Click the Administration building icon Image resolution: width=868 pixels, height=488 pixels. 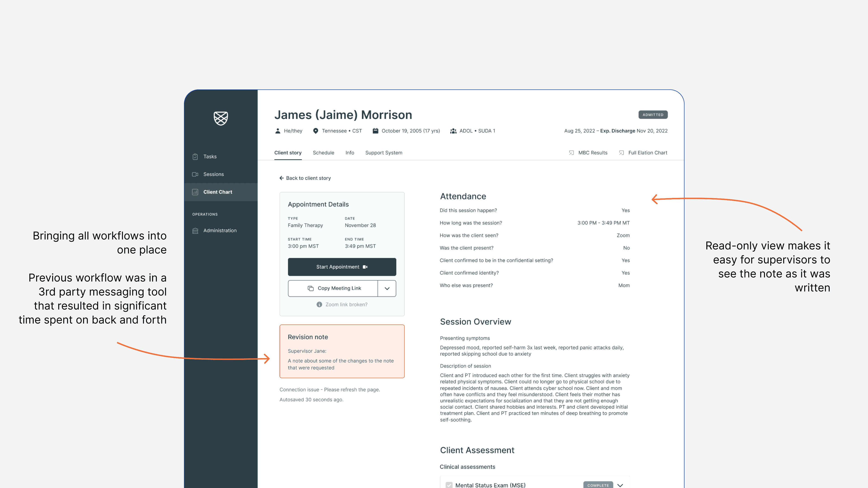[195, 230]
